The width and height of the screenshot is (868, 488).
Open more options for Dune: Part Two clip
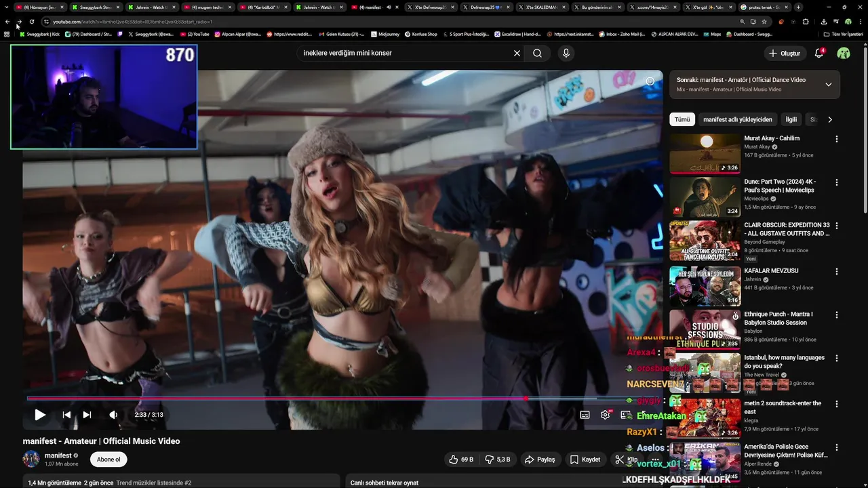pos(837,182)
